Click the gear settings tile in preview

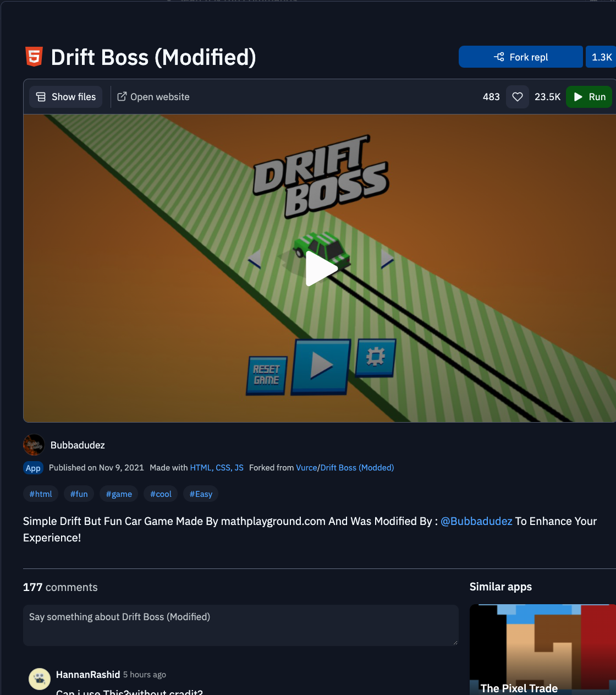point(376,358)
